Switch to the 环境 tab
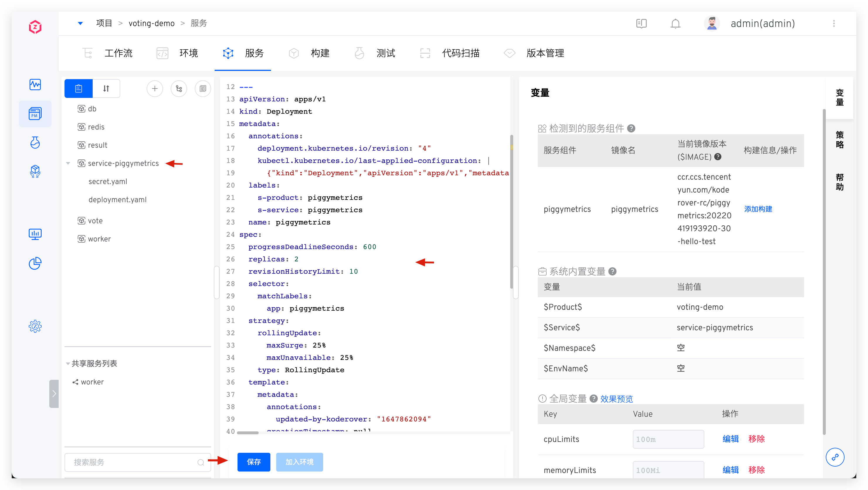 pos(188,53)
